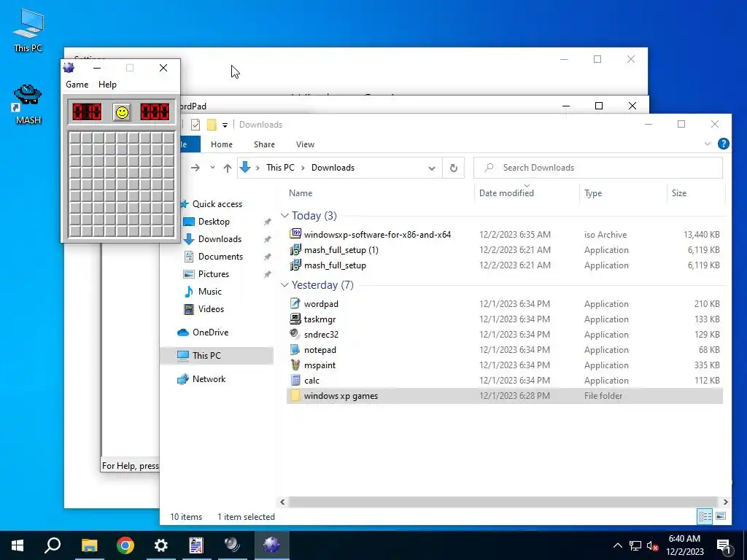Open the Quick Access Toolbar customize dropdown
The image size is (747, 560).
click(x=225, y=125)
